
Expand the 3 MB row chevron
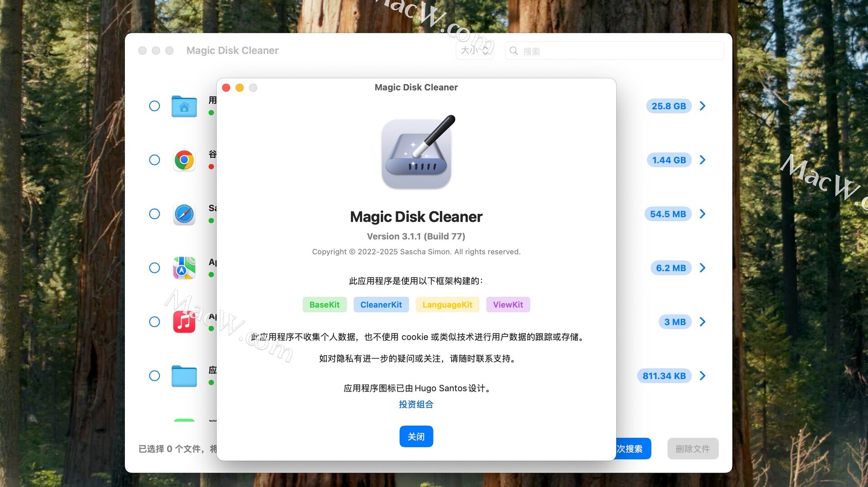click(x=703, y=322)
